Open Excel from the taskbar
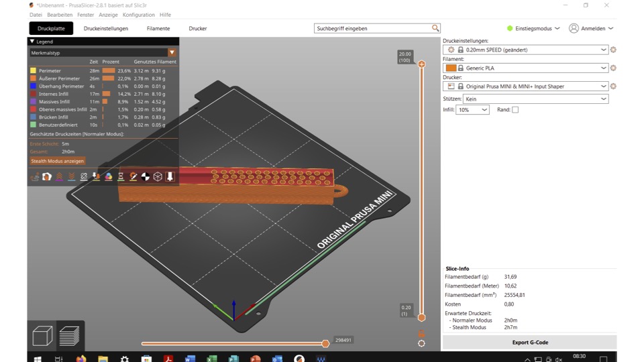The image size is (644, 362). (x=211, y=359)
